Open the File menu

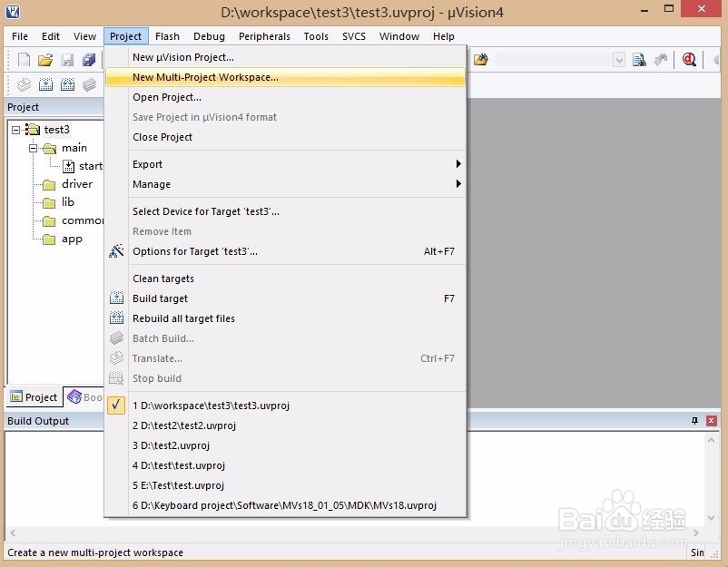(x=20, y=36)
